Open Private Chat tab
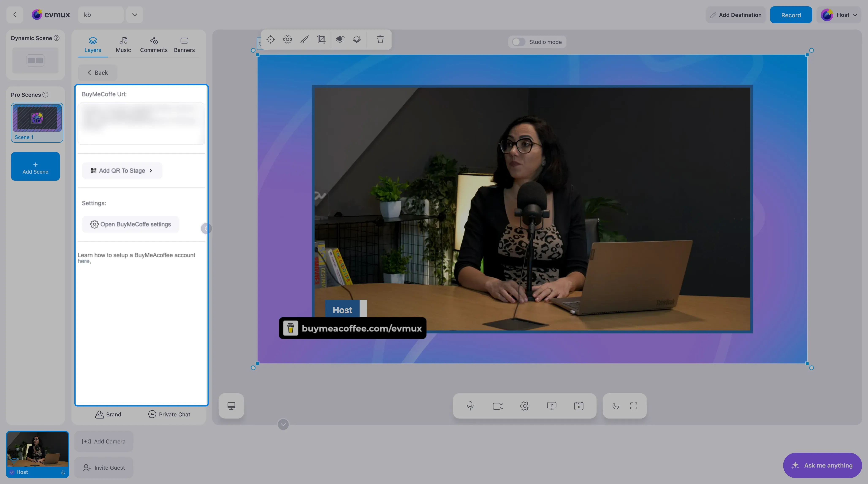Image resolution: width=868 pixels, height=484 pixels. 169,414
